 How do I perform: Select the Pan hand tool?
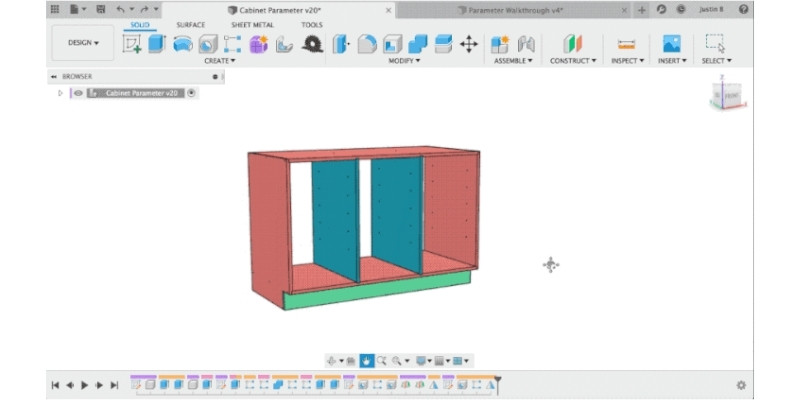[366, 361]
